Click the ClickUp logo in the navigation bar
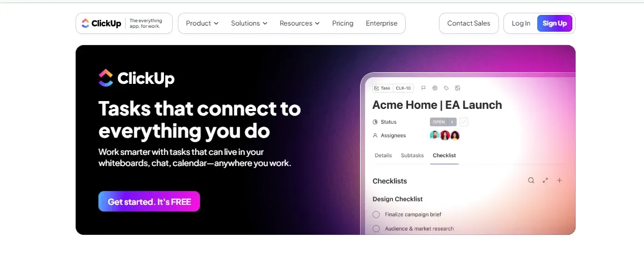Viewport: 644px width, 271px height. [102, 23]
